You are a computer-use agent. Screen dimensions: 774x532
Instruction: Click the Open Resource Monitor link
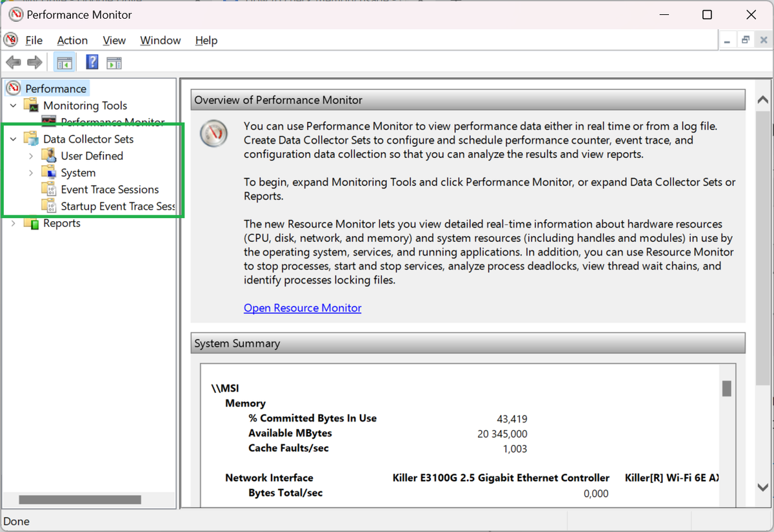[303, 308]
